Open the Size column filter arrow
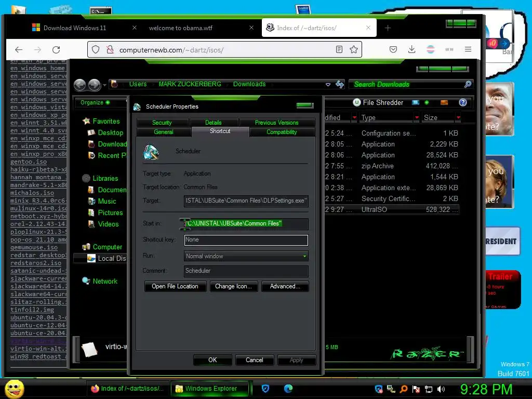This screenshot has width=532, height=399. coord(458,117)
